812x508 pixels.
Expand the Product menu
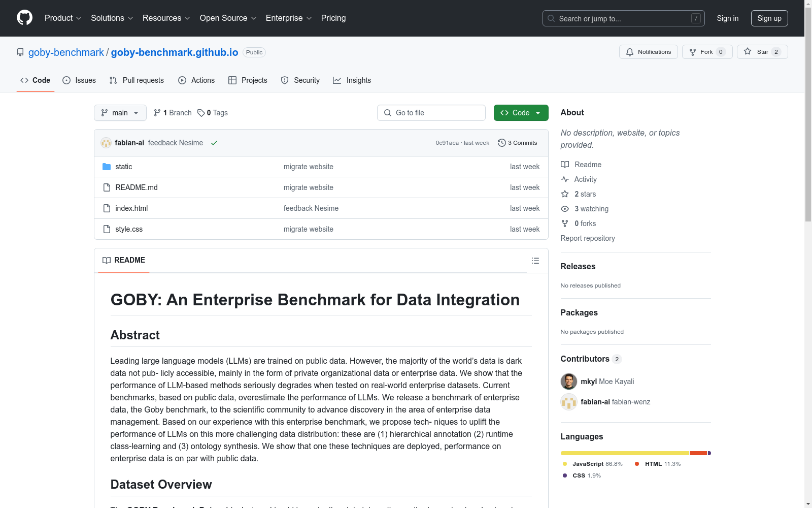pos(63,18)
